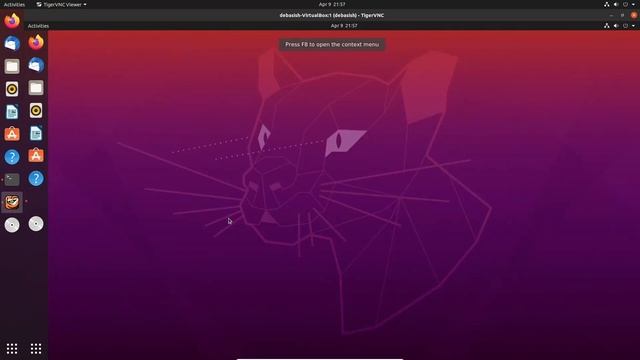Open LibreOffice Writer in the host dock

(x=12, y=112)
